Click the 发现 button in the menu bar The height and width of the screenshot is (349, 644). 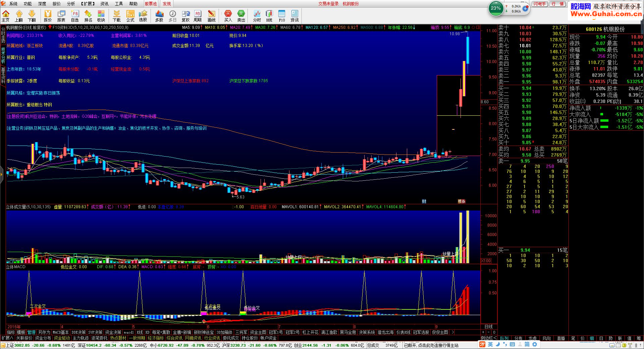pyautogui.click(x=167, y=4)
